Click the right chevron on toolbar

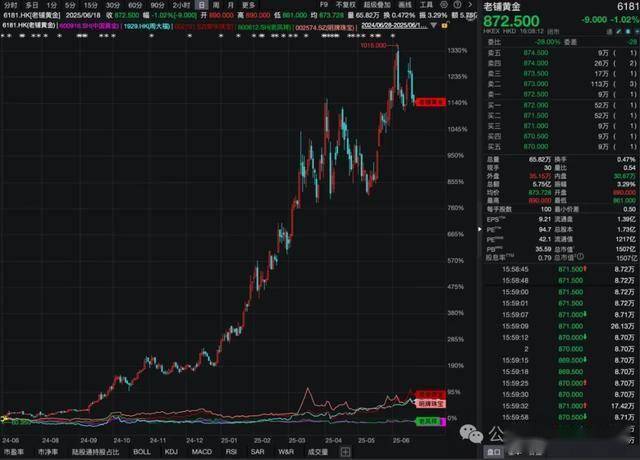(x=470, y=5)
